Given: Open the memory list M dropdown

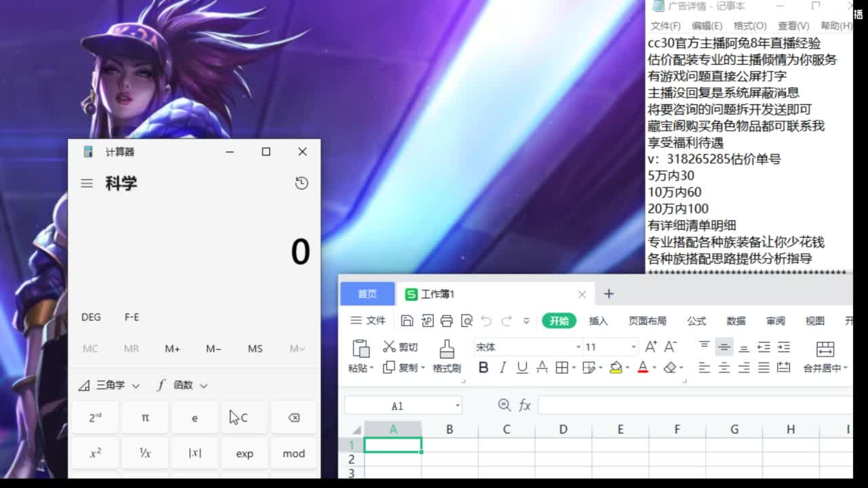Looking at the screenshot, I should click(297, 348).
